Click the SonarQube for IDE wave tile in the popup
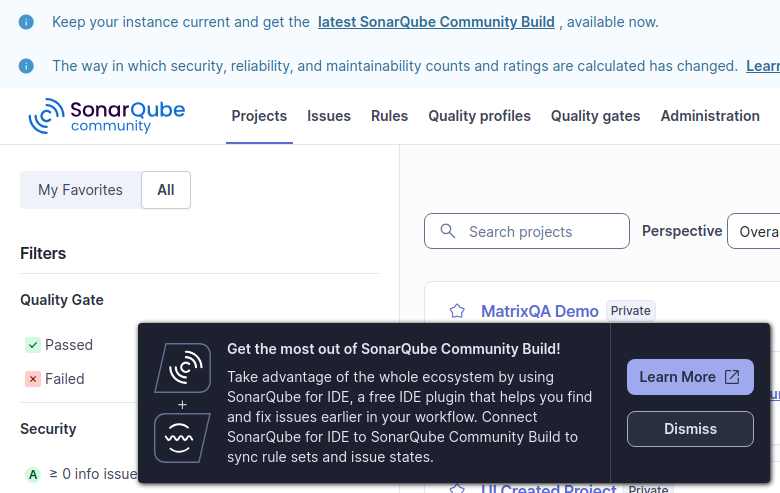The height and width of the screenshot is (493, 780). [x=183, y=438]
